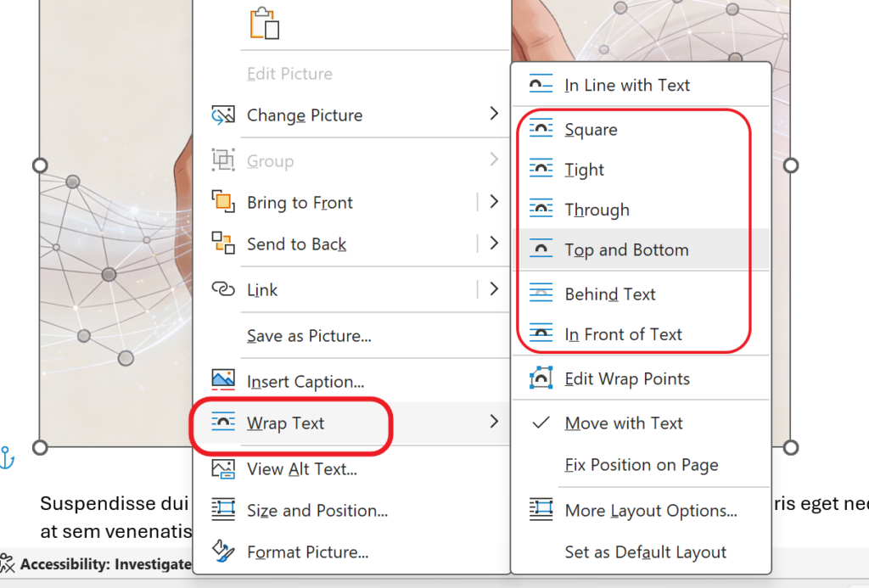Click the Paste clipboard icon
Image resolution: width=869 pixels, height=588 pixels.
coord(264,24)
